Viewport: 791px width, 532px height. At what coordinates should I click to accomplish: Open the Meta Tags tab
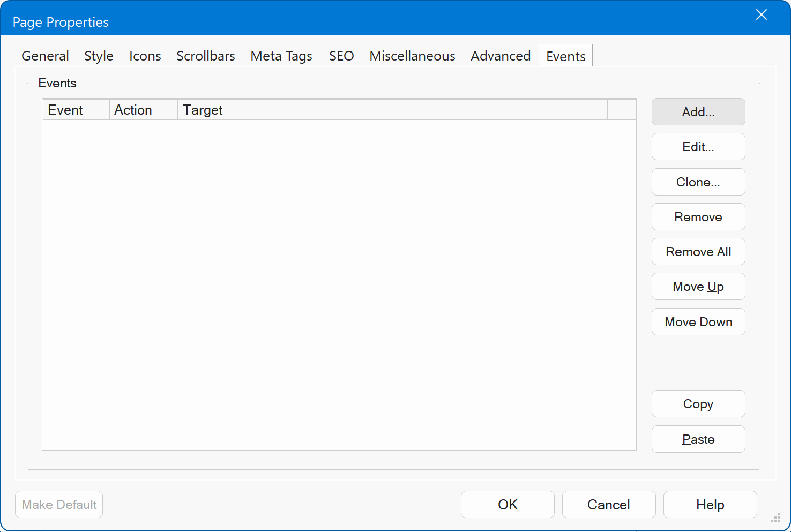(281, 56)
